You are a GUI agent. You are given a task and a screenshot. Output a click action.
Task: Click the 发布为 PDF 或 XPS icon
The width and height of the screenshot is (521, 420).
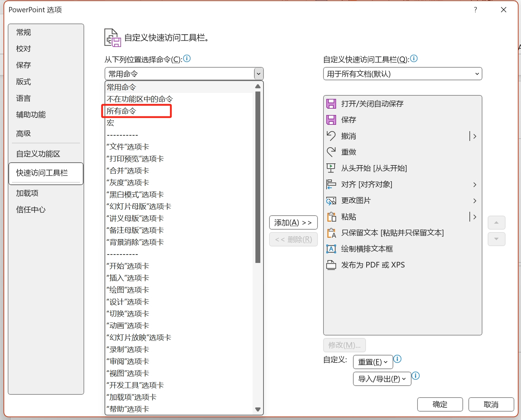(331, 265)
